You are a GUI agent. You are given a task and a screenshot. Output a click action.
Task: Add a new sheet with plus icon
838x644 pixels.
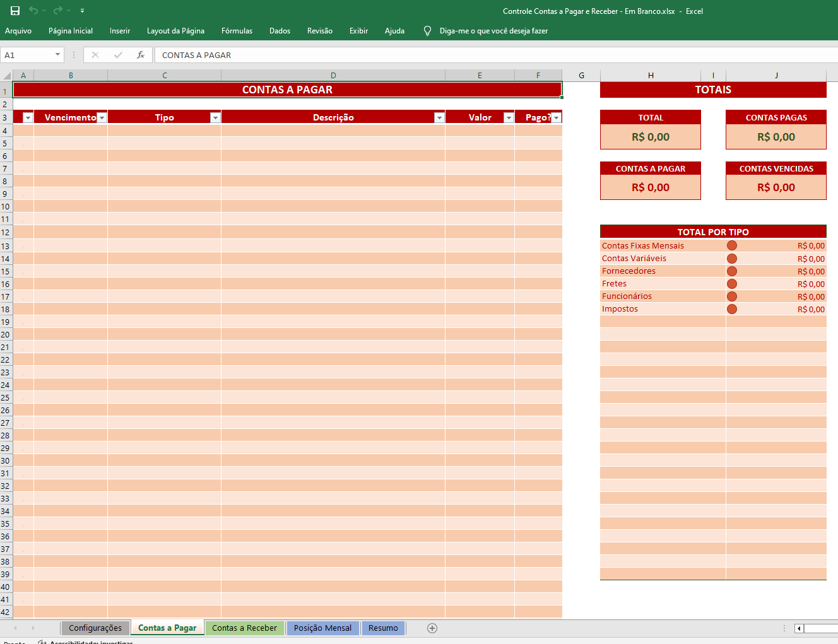tap(432, 628)
